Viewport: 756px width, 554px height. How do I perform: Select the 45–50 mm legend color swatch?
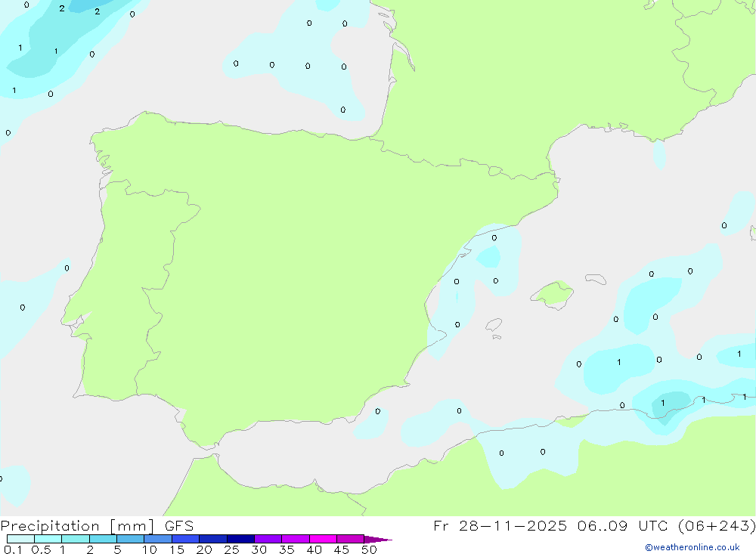point(350,539)
